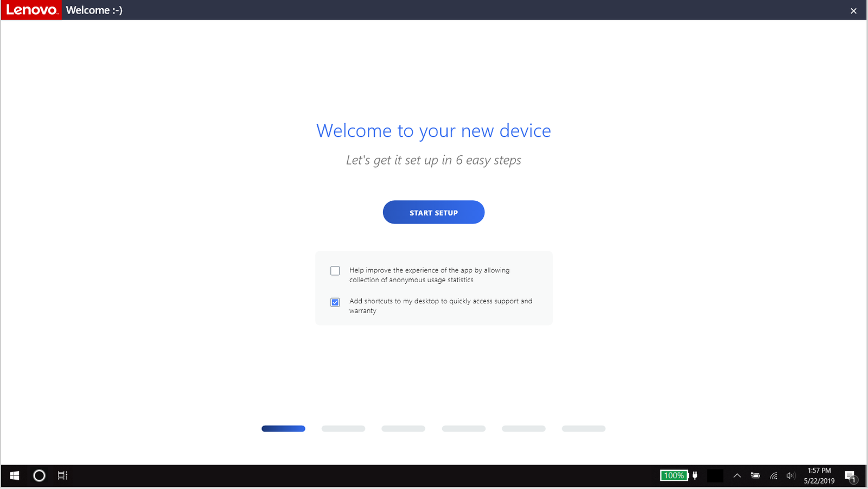Image resolution: width=868 pixels, height=489 pixels.
Task: Click the power plug icon by battery gauge
Action: coord(695,475)
